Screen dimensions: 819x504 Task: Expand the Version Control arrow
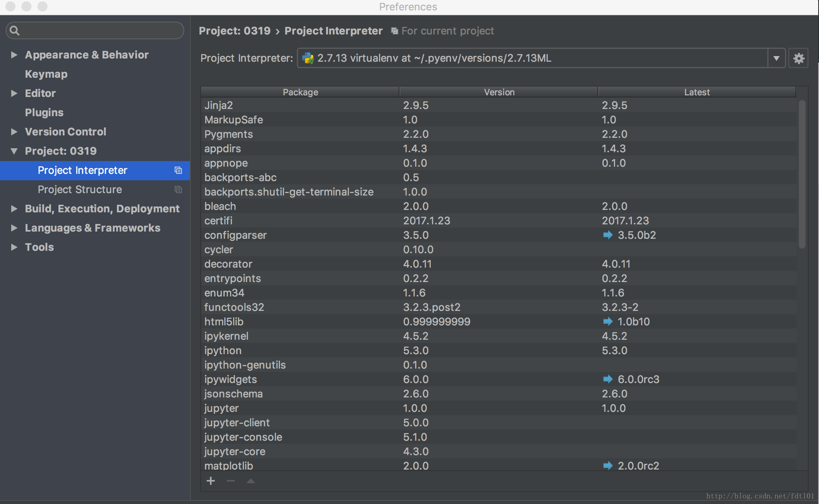pyautogui.click(x=14, y=132)
